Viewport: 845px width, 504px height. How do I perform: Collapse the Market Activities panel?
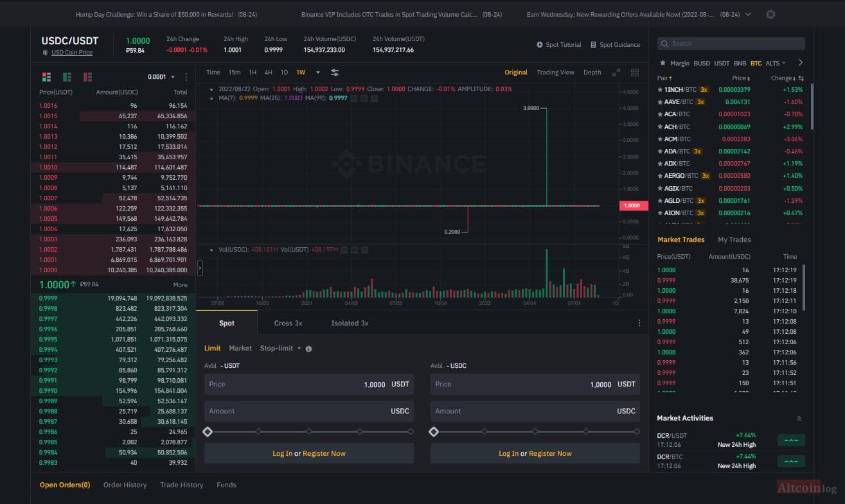(x=799, y=419)
